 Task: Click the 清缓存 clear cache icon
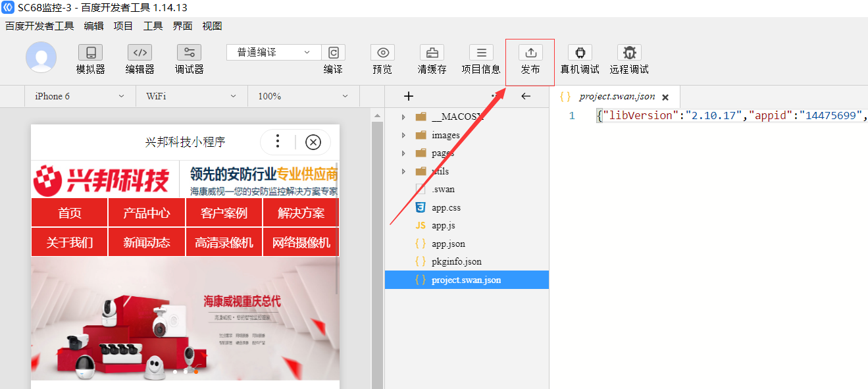tap(432, 53)
